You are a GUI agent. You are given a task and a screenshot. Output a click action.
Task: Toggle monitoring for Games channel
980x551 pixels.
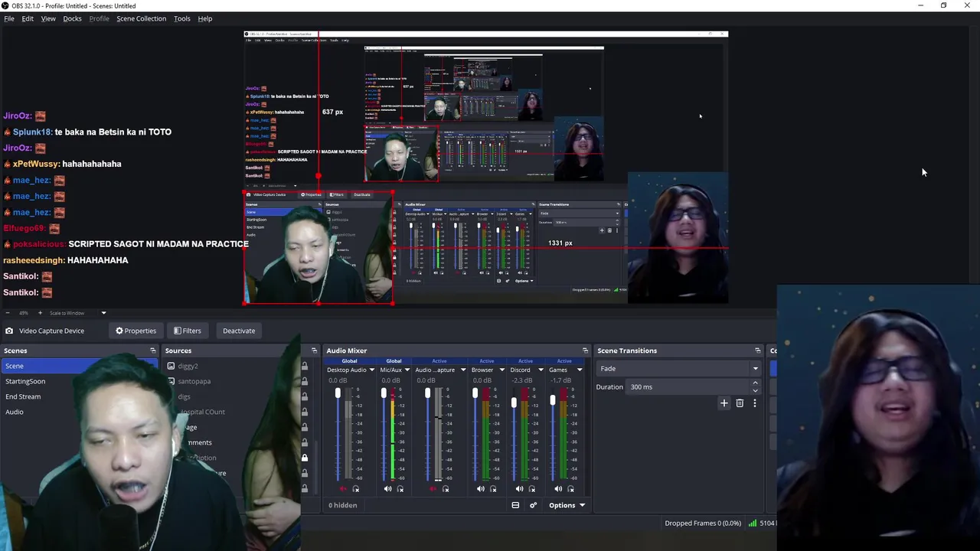570,489
